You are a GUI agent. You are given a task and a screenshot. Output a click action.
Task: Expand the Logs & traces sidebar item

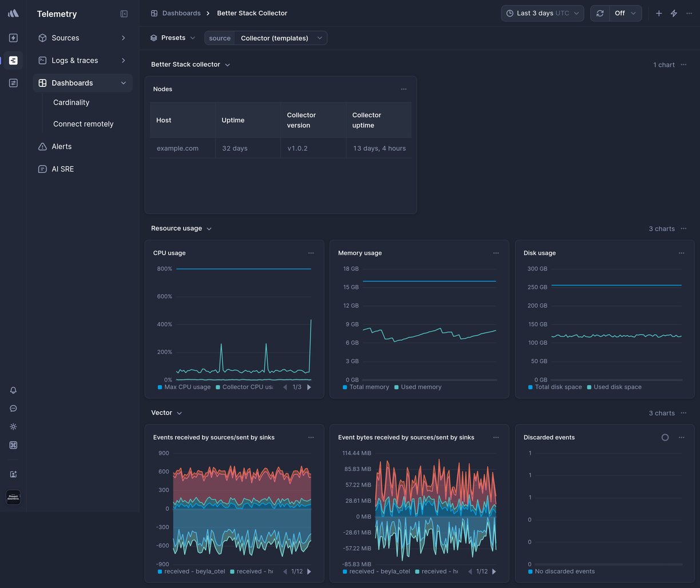83,60
